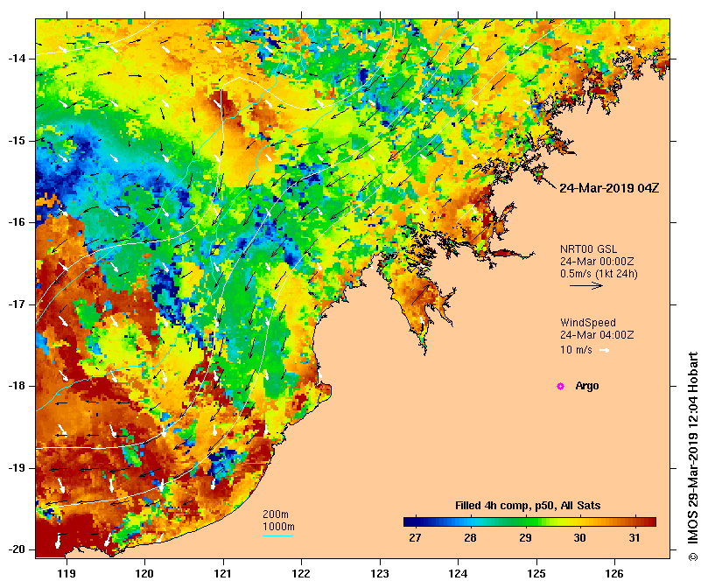Click colorbar value '28'
This screenshot has width=708, height=588.
click(x=470, y=538)
